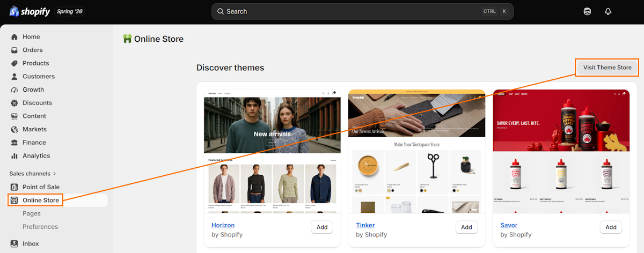
Task: Click the Savor theme preview thumbnail
Action: [561, 151]
